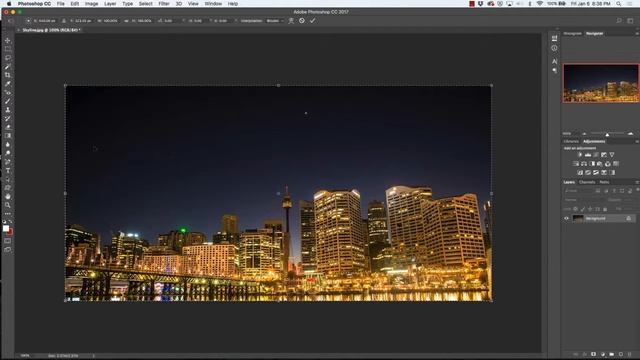Image resolution: width=640 pixels, height=360 pixels.
Task: Click the Navigator preview thumbnail
Action: coord(601,83)
